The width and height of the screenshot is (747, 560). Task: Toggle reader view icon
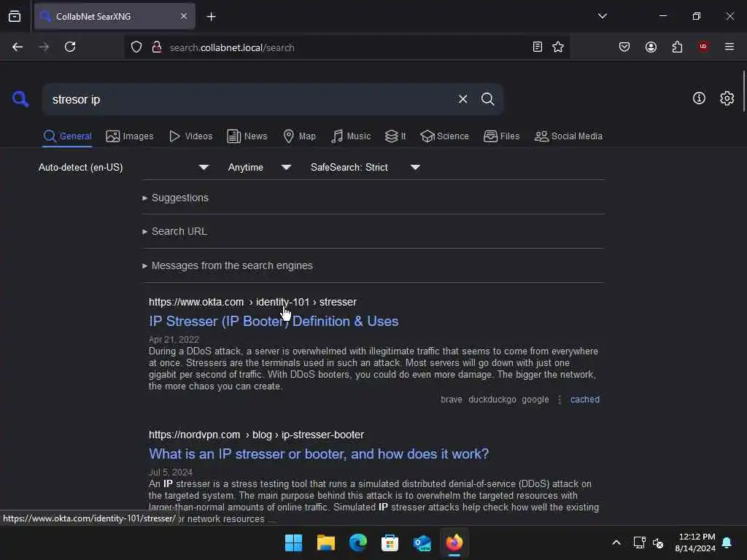[538, 47]
